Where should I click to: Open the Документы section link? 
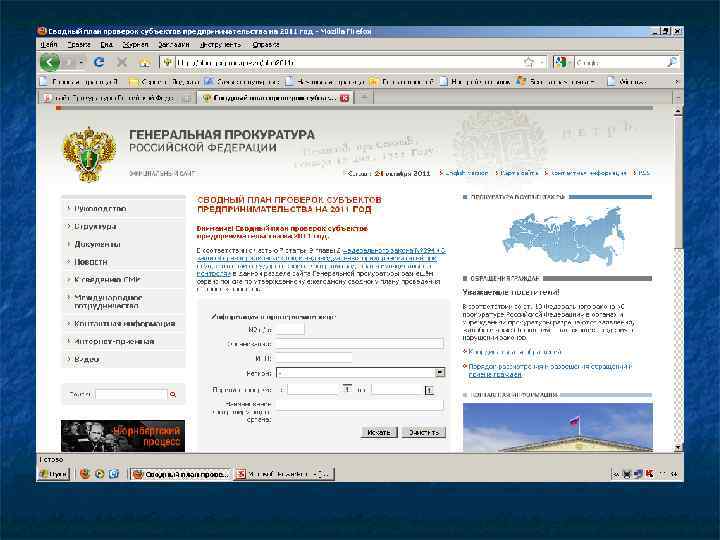click(97, 244)
